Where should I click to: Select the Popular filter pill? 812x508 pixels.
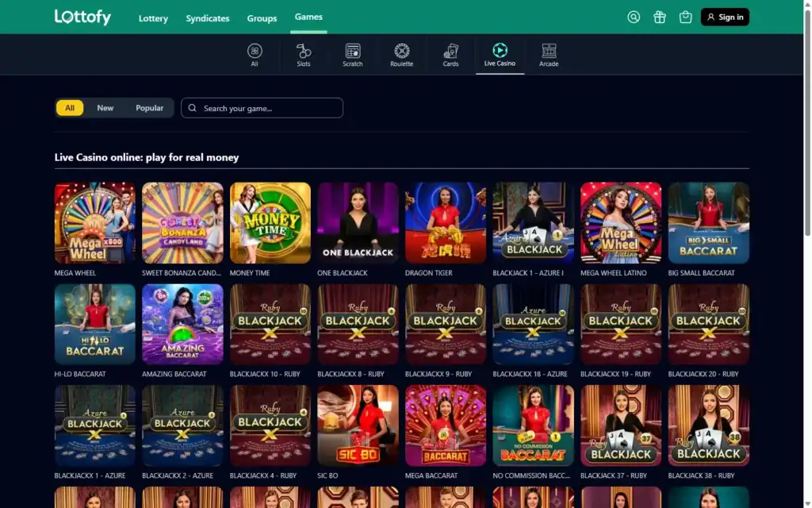150,108
